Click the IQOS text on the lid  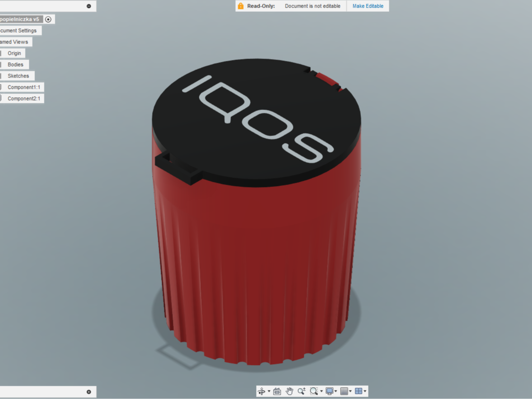[x=258, y=119]
